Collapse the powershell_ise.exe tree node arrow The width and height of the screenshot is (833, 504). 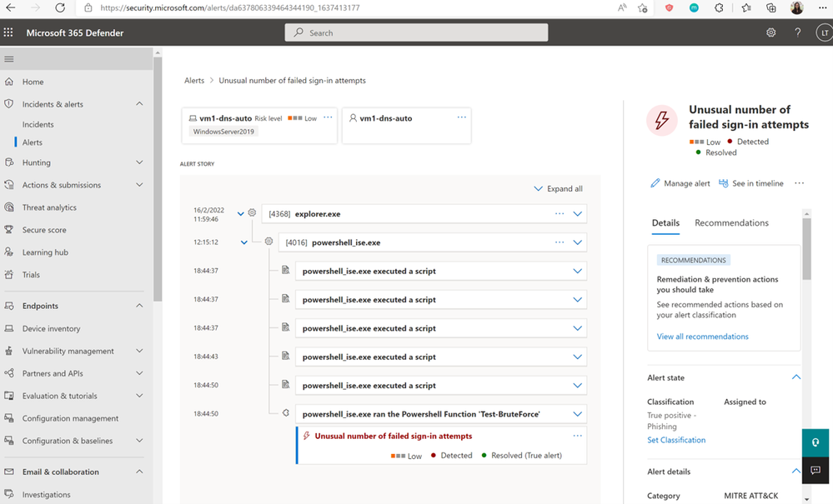click(x=243, y=242)
